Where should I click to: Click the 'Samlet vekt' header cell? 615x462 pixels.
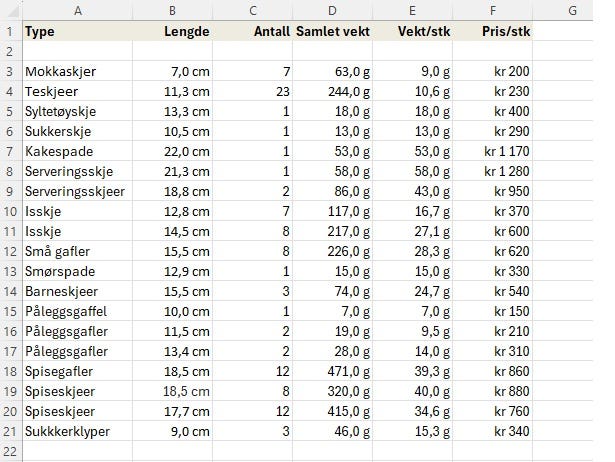(x=333, y=31)
